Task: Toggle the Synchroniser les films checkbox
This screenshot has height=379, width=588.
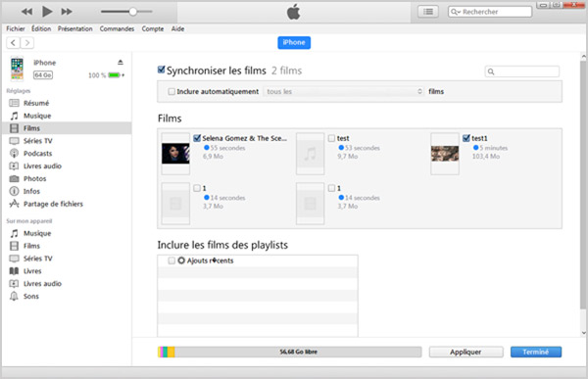Action: click(162, 70)
